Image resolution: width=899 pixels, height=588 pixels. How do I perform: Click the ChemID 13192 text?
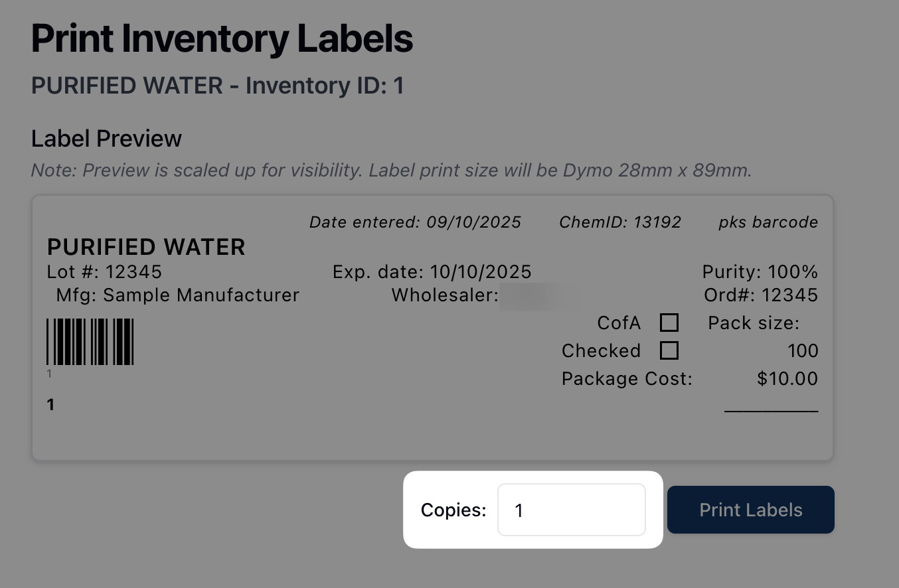click(620, 222)
